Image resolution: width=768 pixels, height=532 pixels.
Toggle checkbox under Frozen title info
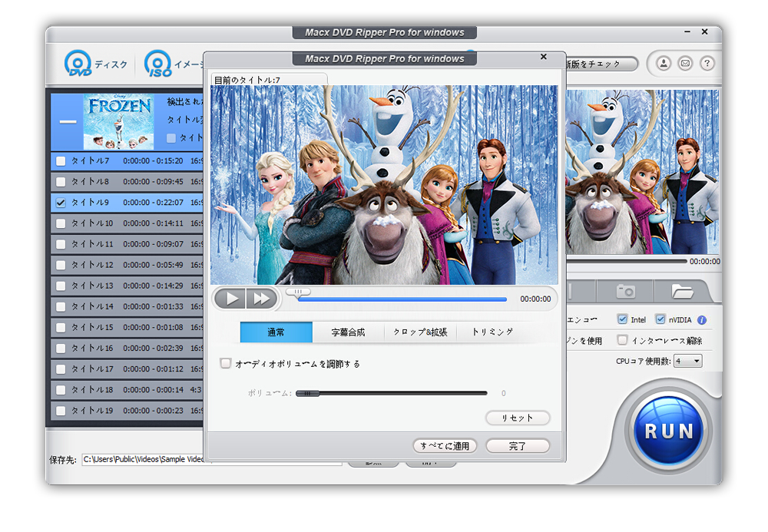pyautogui.click(x=171, y=138)
